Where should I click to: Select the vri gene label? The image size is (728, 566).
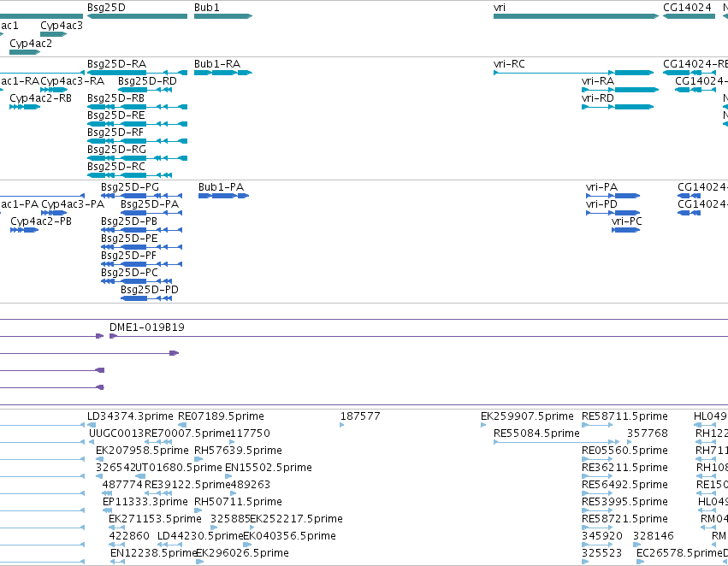click(x=500, y=8)
